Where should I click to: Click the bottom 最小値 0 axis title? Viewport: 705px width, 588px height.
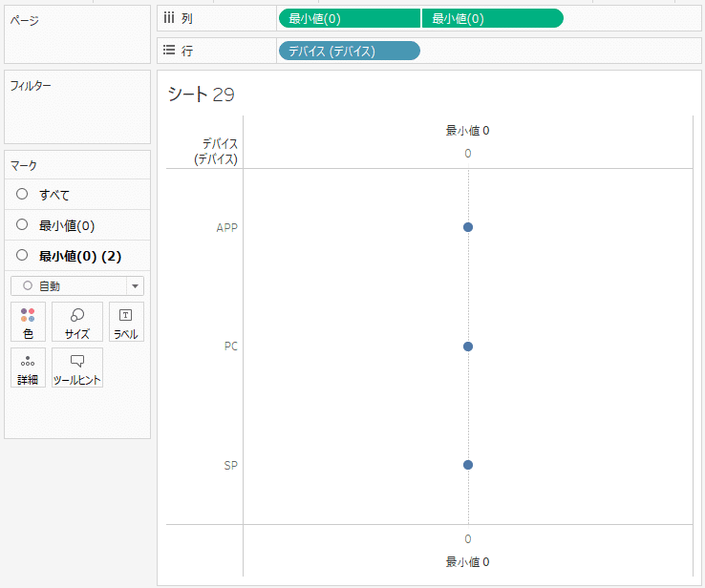point(467,562)
